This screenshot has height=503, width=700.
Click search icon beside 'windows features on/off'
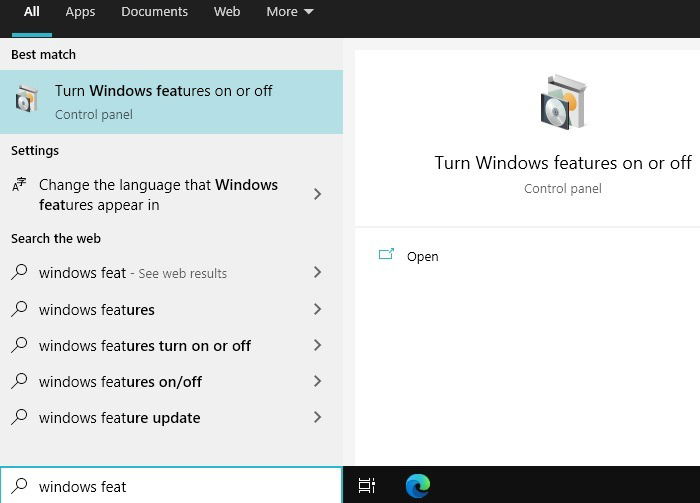coord(19,381)
